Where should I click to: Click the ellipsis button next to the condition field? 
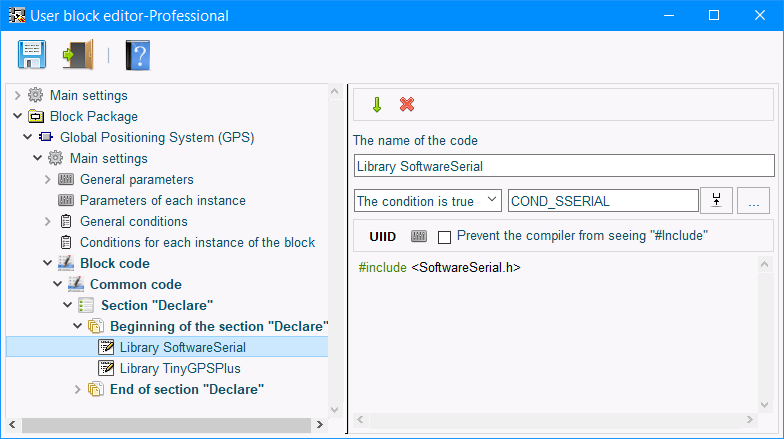point(754,201)
